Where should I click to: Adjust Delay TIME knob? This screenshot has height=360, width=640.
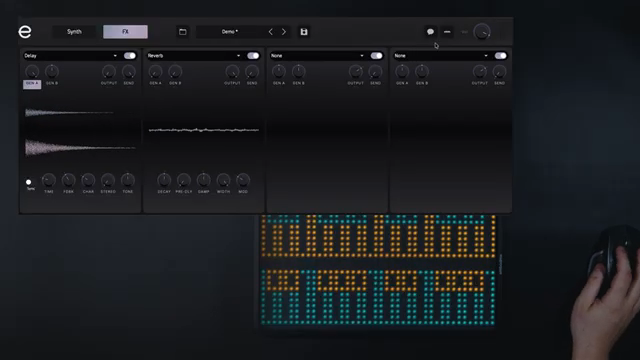[x=49, y=180]
